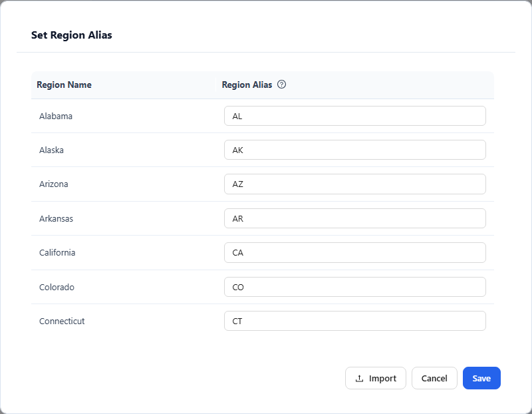Select the California alias input box
The height and width of the screenshot is (414, 532).
coord(355,253)
